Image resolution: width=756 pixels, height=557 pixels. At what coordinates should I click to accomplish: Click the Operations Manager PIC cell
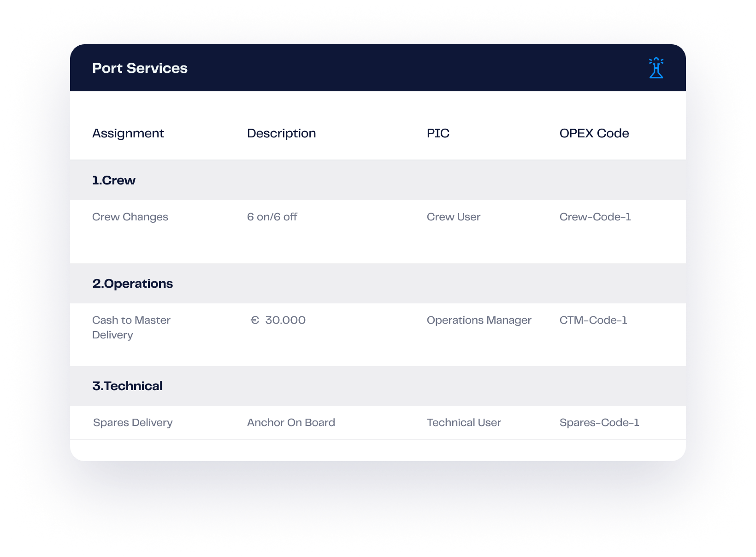coord(478,320)
